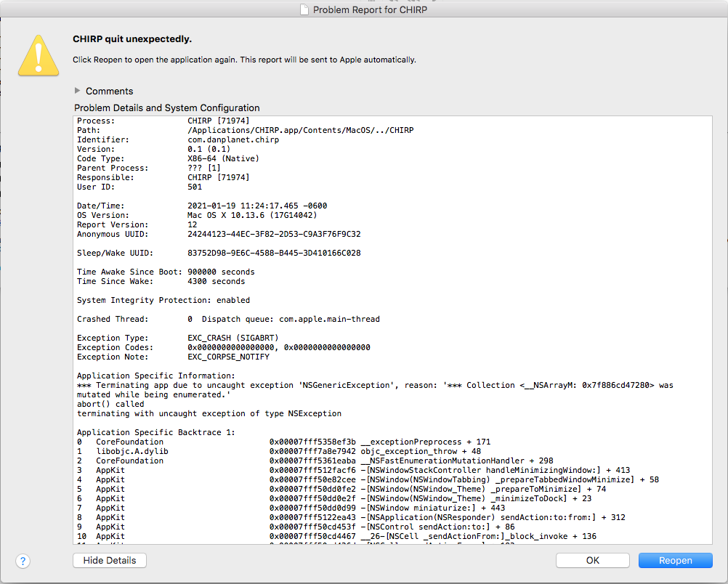The width and height of the screenshot is (728, 584).
Task: Click backtrace frame 2 '__NSFastEnumerationMutationHandler + 298'
Action: click(x=457, y=461)
